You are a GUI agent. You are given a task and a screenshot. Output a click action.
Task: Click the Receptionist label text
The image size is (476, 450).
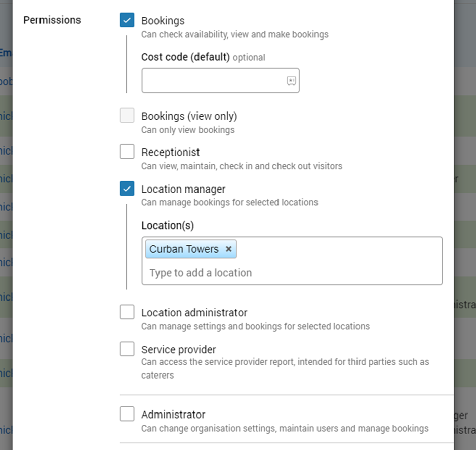pos(171,152)
